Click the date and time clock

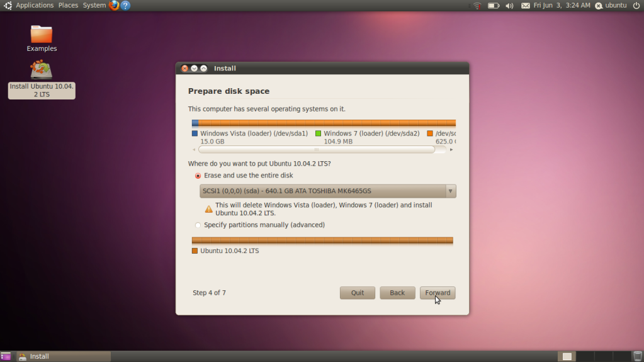tap(562, 5)
